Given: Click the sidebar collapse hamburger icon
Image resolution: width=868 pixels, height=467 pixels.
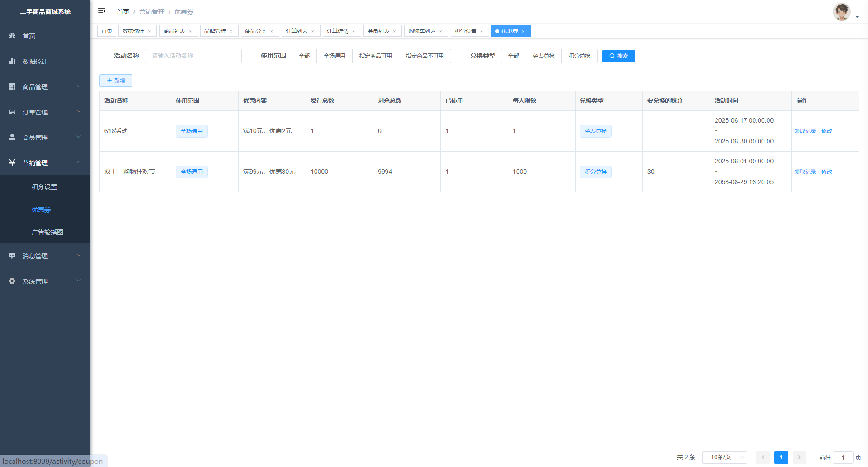Looking at the screenshot, I should point(102,11).
